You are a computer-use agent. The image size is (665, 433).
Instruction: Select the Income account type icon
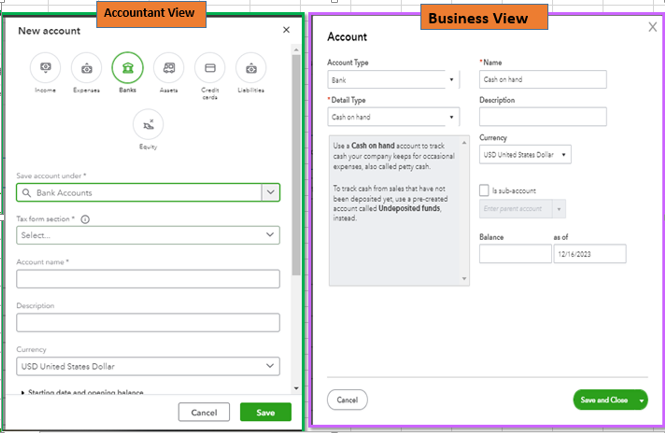click(x=45, y=68)
